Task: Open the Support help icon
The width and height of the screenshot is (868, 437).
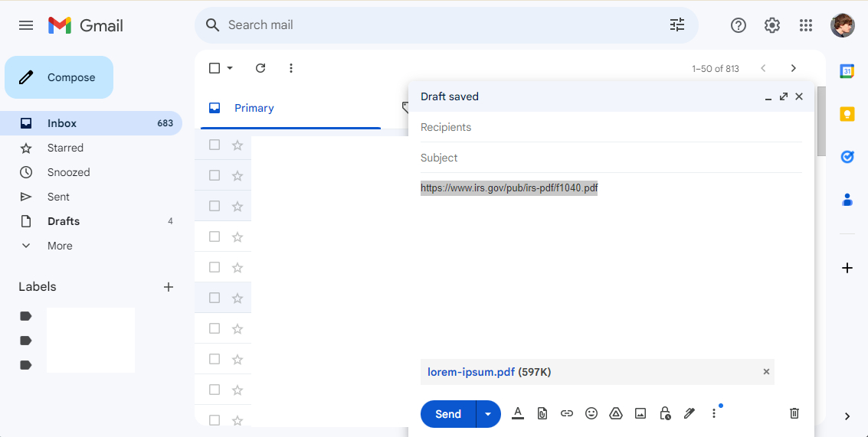Action: 739,25
